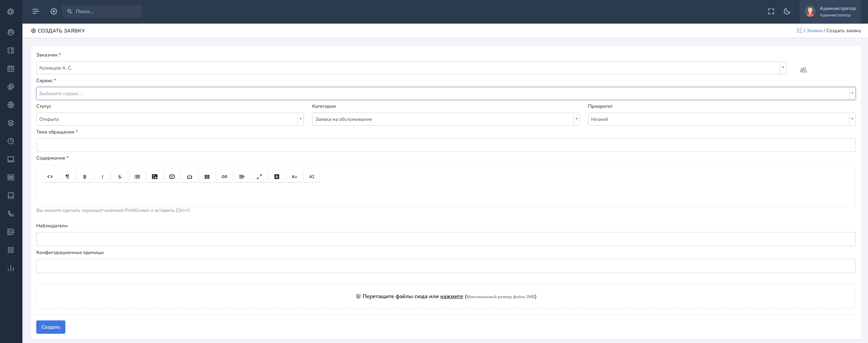The height and width of the screenshot is (343, 868).
Task: Open the Категория dropdown
Action: [445, 119]
